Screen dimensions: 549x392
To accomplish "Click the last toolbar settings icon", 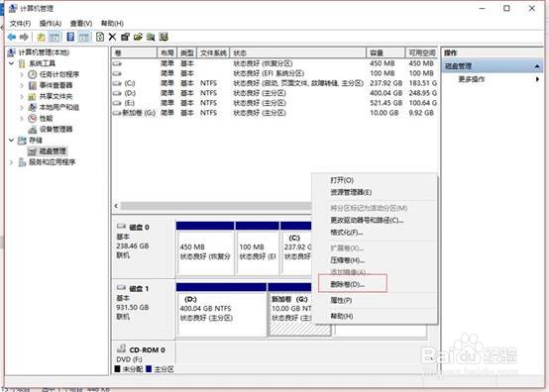I will pos(164,37).
